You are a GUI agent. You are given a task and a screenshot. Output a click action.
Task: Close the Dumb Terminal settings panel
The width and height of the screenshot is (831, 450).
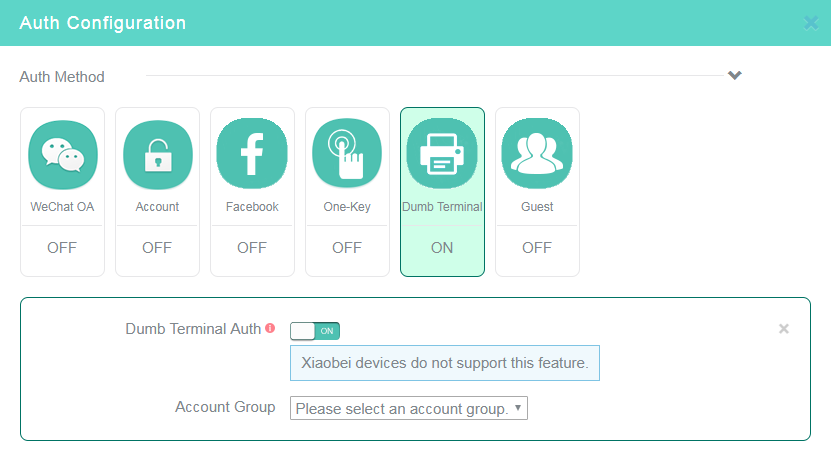[784, 329]
